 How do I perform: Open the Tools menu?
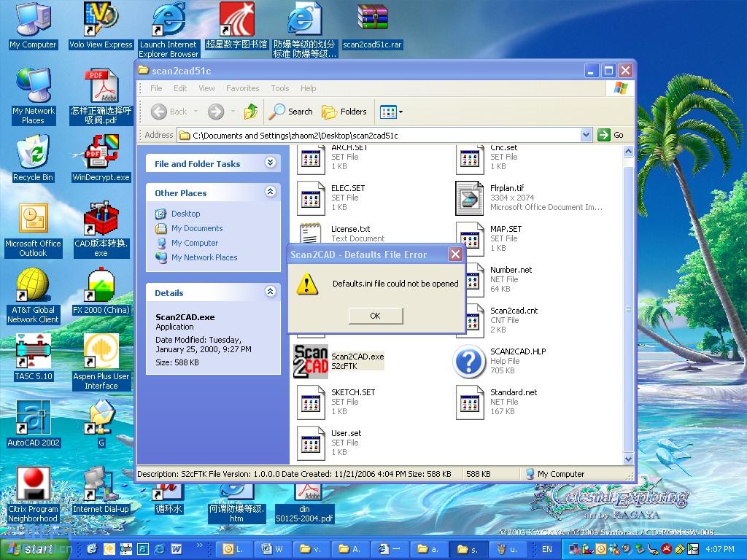pyautogui.click(x=280, y=88)
